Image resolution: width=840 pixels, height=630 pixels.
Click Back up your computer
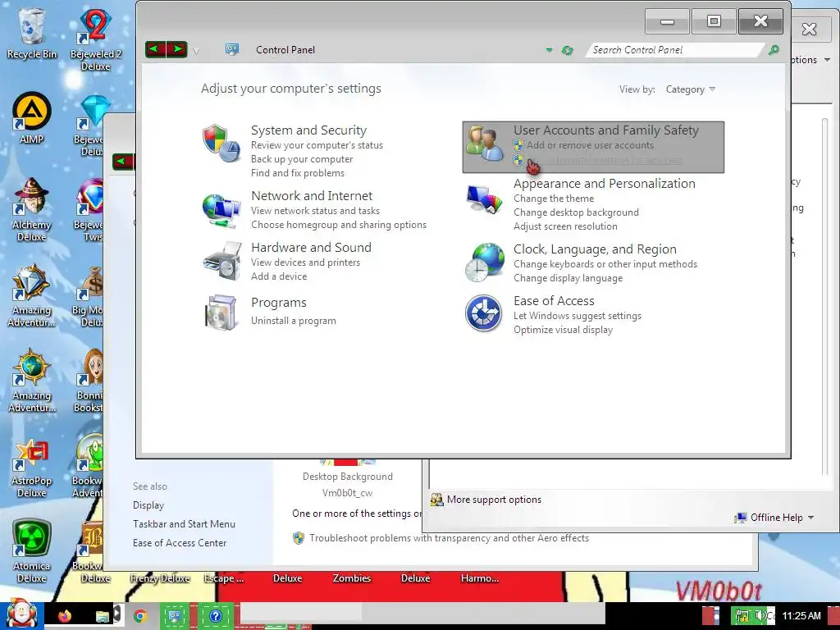tap(302, 159)
